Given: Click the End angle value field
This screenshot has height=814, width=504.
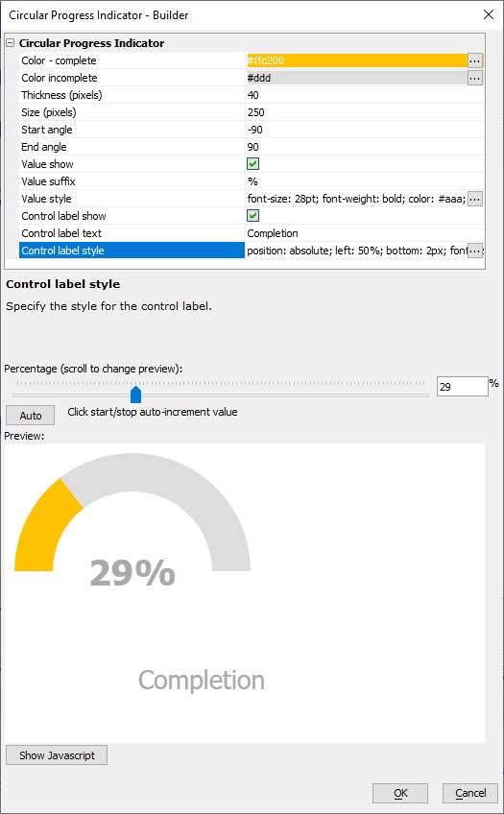Looking at the screenshot, I should tap(365, 147).
